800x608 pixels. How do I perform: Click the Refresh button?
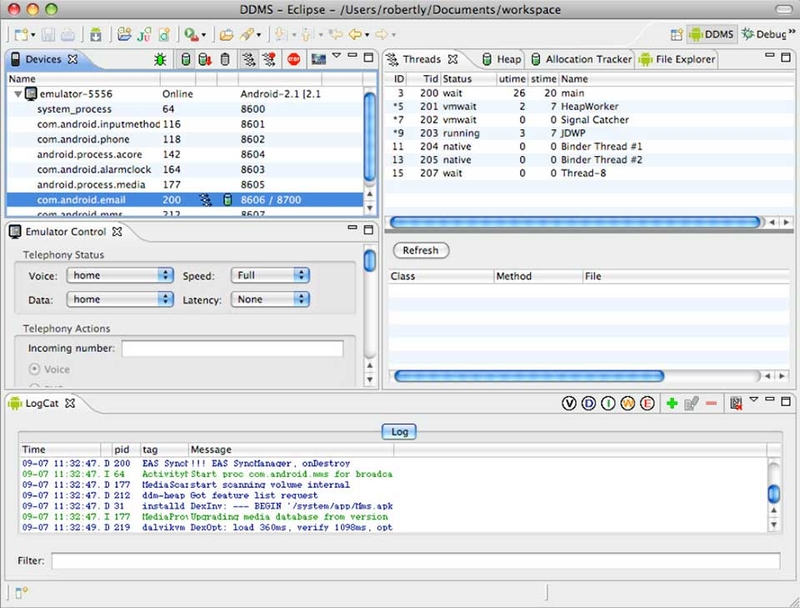tap(421, 250)
